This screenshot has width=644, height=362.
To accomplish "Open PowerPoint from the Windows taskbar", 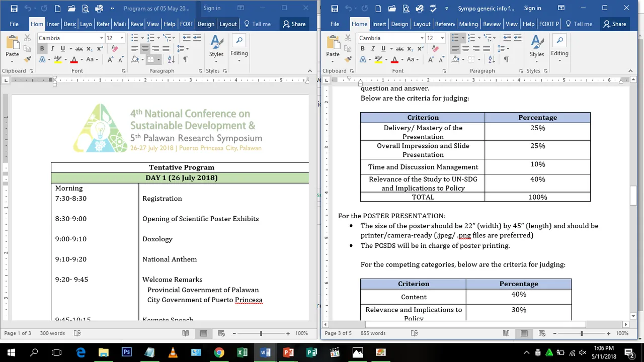I will point(288,352).
